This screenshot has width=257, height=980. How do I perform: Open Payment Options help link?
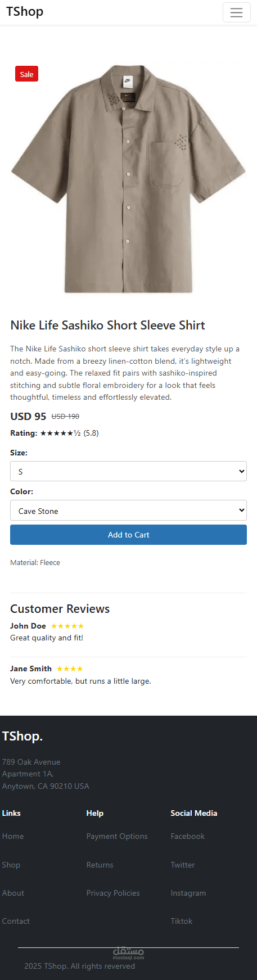(x=117, y=836)
